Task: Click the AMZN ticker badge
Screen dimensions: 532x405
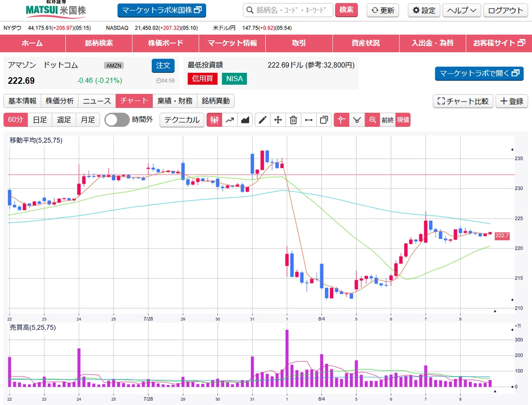Action: tap(114, 66)
